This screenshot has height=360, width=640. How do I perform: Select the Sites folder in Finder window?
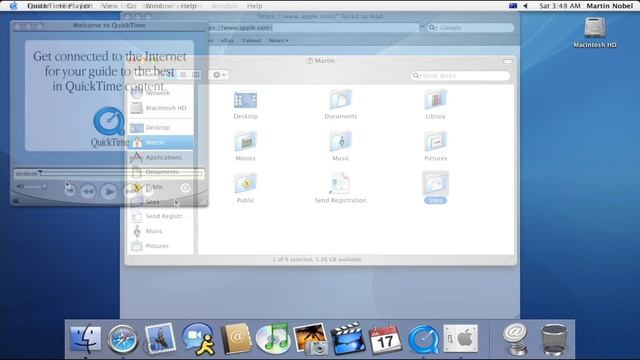pyautogui.click(x=436, y=187)
